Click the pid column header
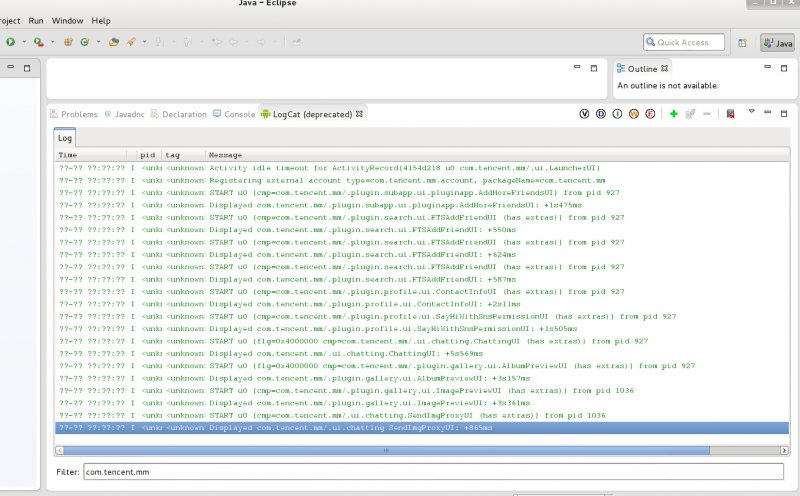This screenshot has height=496, width=800. coord(148,155)
